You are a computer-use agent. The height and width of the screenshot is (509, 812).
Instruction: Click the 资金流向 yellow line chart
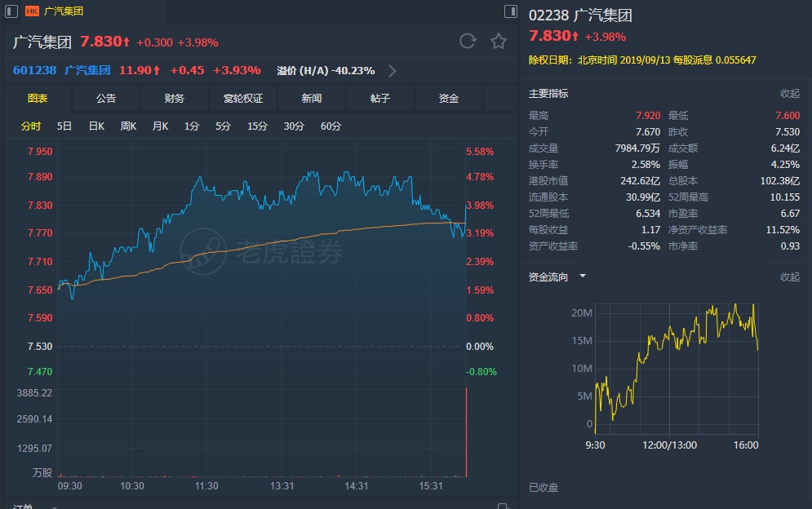677,369
